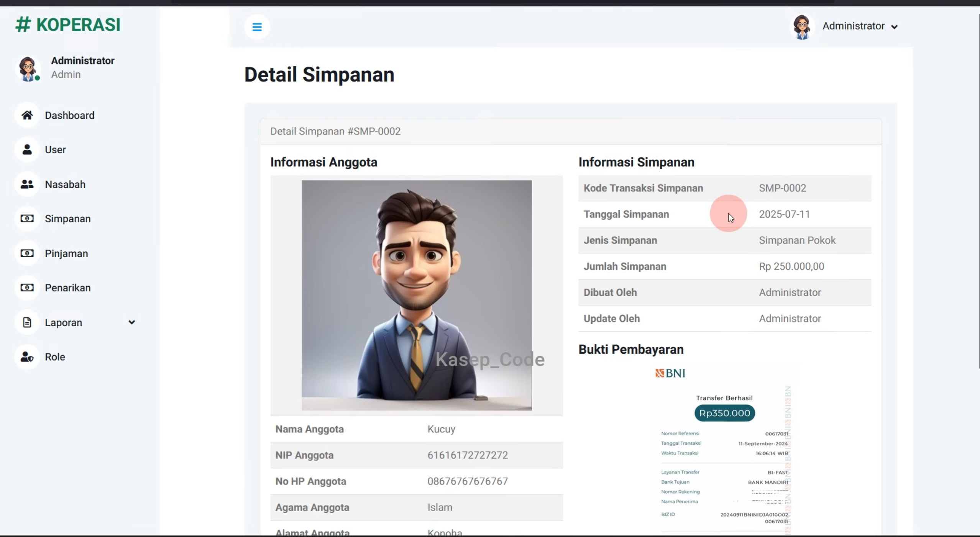Click the Simpanan Pokok value
This screenshot has height=537, width=980.
coord(797,240)
